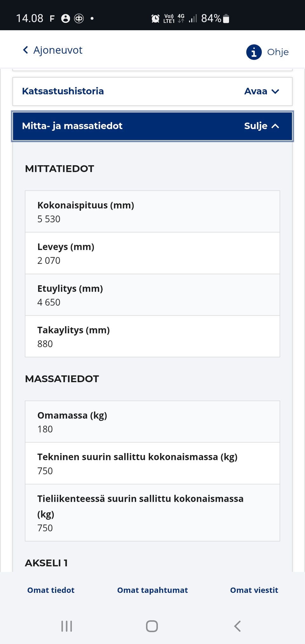305x644 pixels.
Task: Select the Takaylitys 880 entry
Action: pos(152,336)
